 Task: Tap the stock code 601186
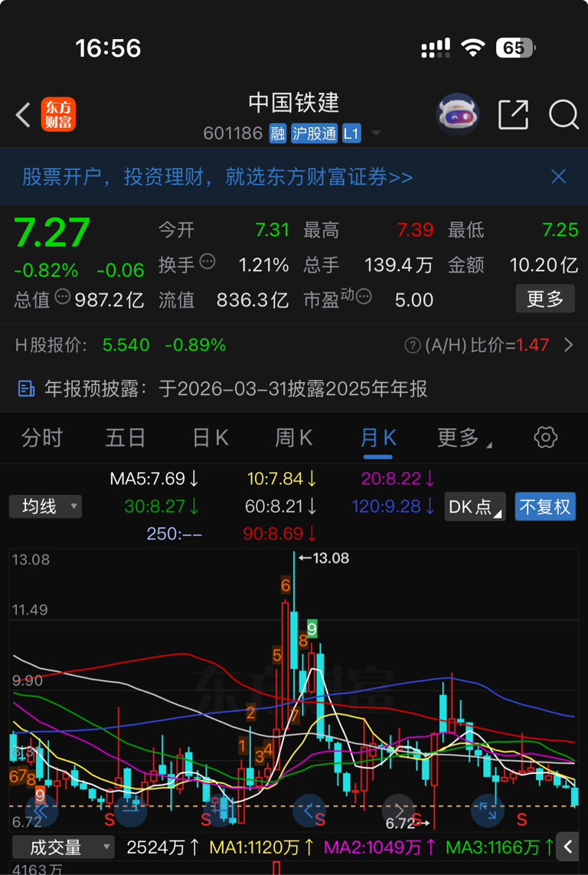tap(233, 133)
